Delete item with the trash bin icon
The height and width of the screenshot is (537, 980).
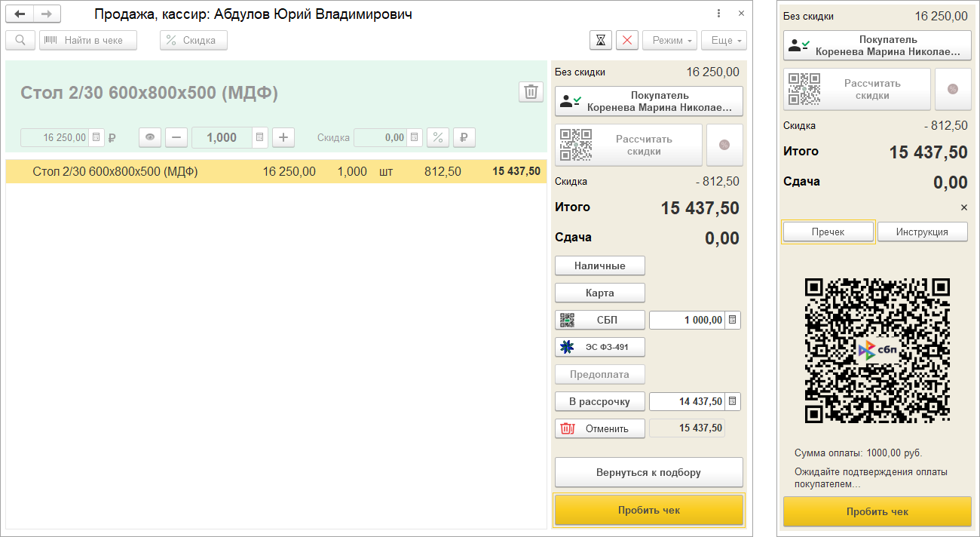click(531, 91)
